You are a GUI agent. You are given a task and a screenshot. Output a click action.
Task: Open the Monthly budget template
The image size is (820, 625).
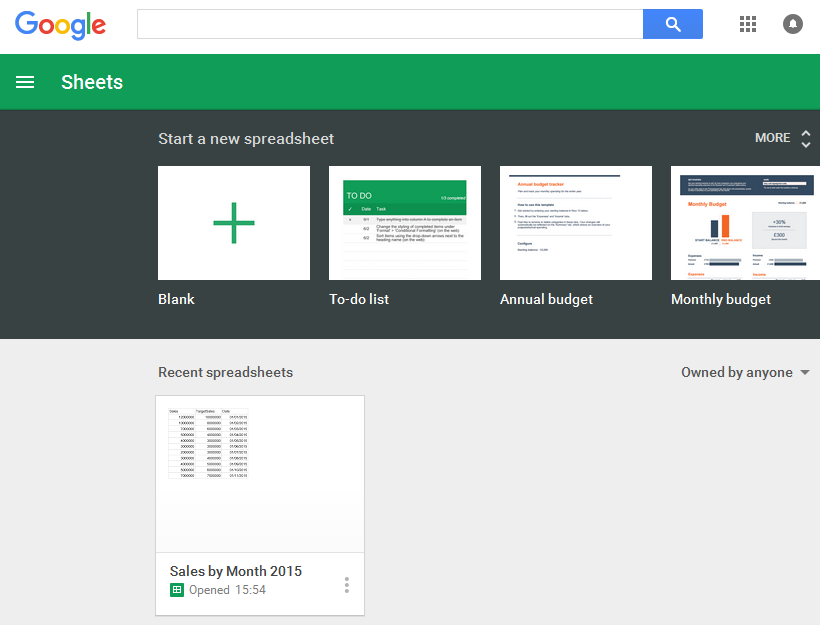[x=747, y=222]
